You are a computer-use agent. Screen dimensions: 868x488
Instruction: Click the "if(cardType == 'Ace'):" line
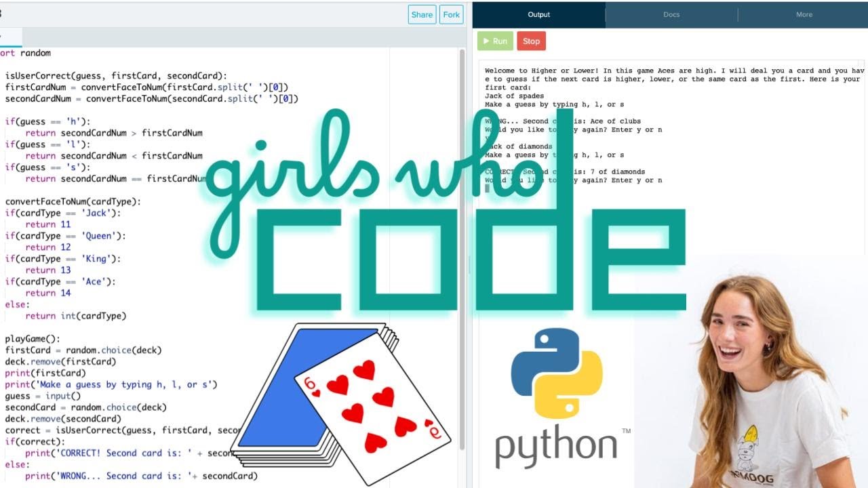point(60,281)
